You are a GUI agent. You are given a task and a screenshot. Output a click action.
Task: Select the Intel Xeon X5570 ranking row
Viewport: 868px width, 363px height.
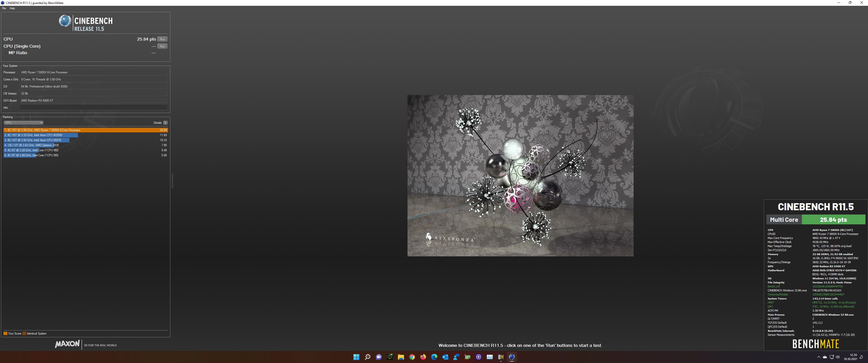tap(86, 140)
